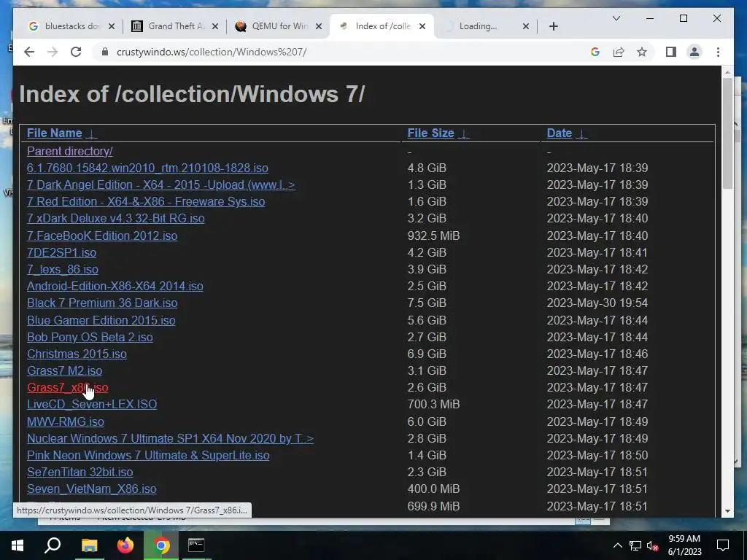
Task: Download LiveCD_Seven+LEX.ISO
Action: coord(91,404)
